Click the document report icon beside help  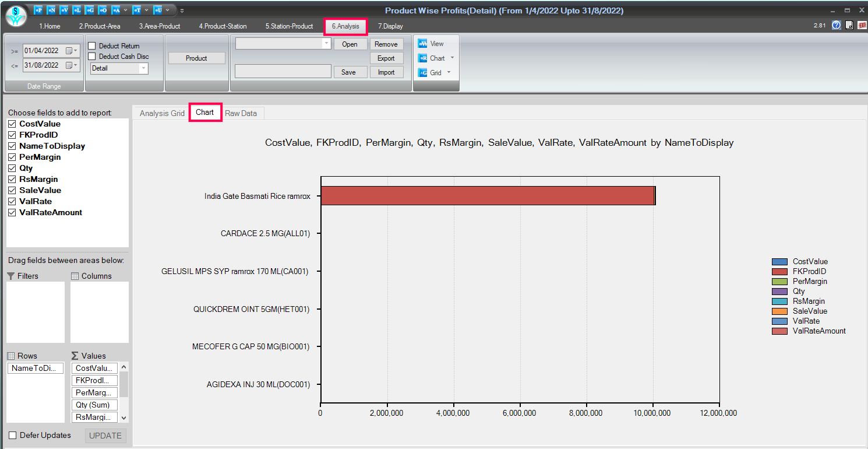(849, 25)
